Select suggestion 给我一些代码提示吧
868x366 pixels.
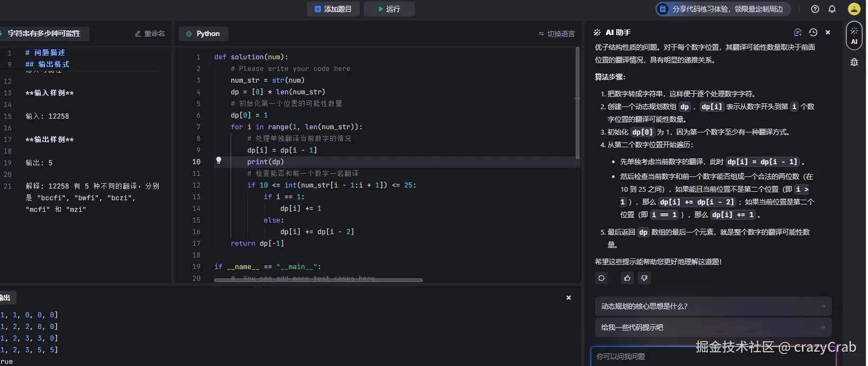point(713,327)
